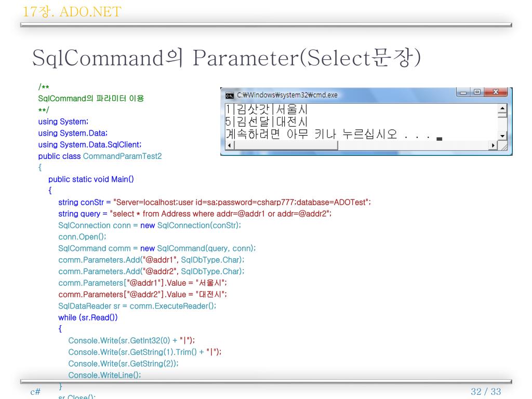Click the line 'using System.Data.SqlClient;'
This screenshot has width=532, height=399.
(89, 144)
